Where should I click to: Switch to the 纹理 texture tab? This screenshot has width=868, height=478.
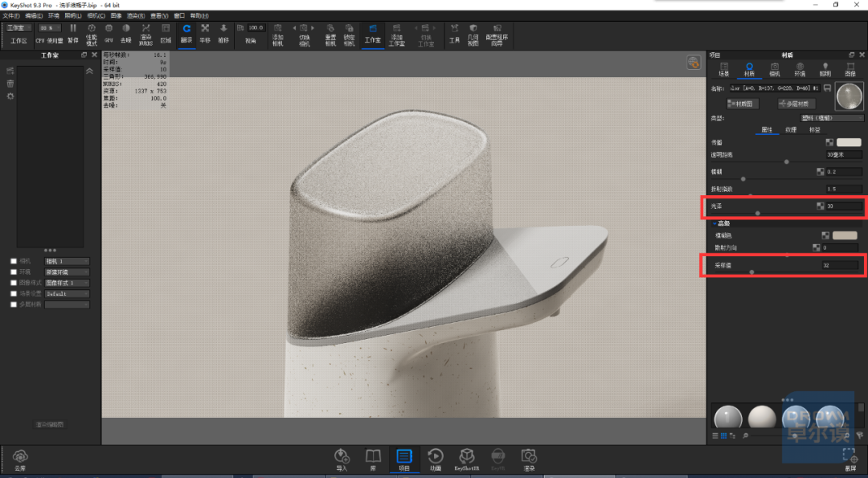point(791,130)
